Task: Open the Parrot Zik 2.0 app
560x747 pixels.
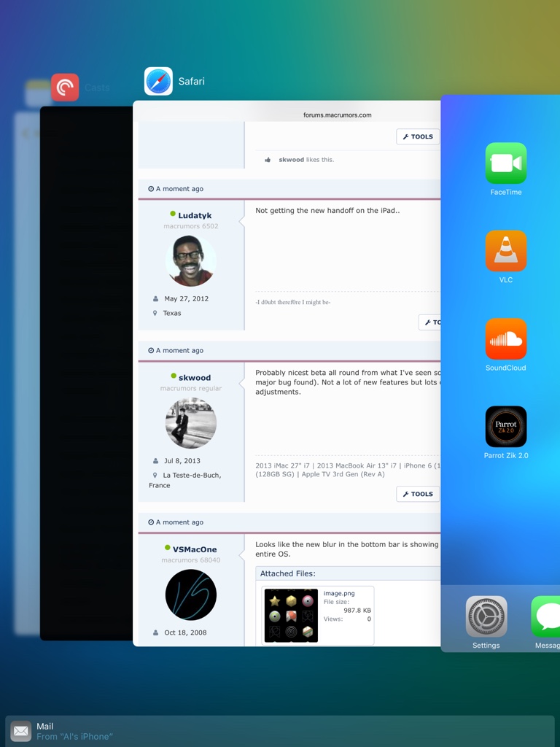Action: tap(506, 426)
